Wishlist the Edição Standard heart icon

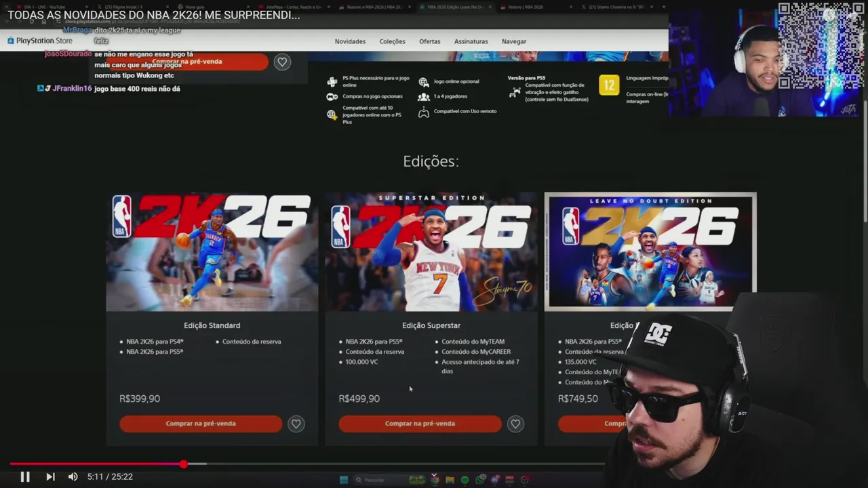tap(296, 424)
